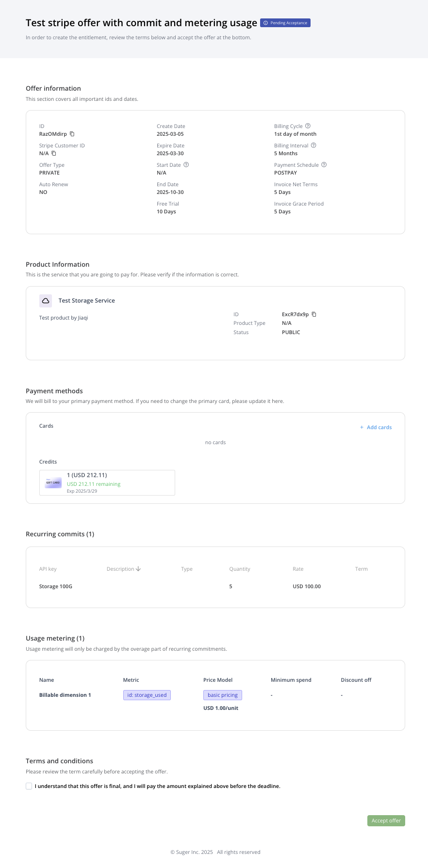Viewport: 428px width, 868px height.
Task: Copy the product ID ExcR7dx9p
Action: click(314, 314)
